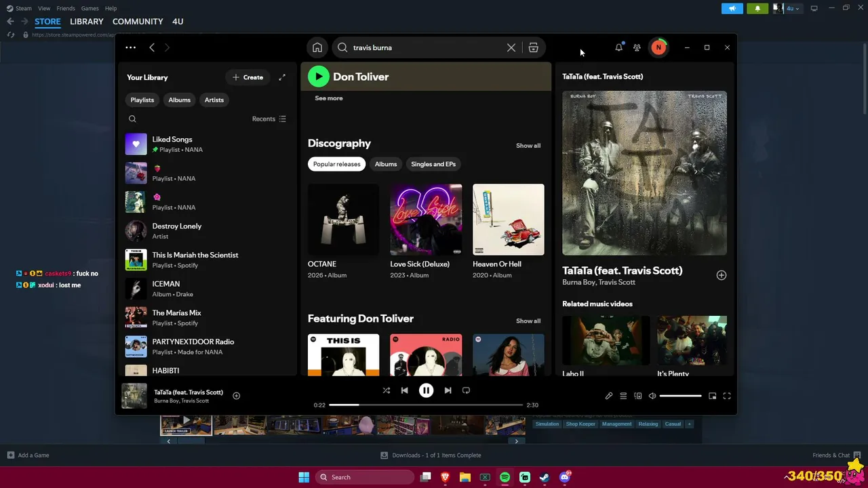Open Love Sick (Deluxe) album cover
This screenshot has width=868, height=488.
[426, 220]
